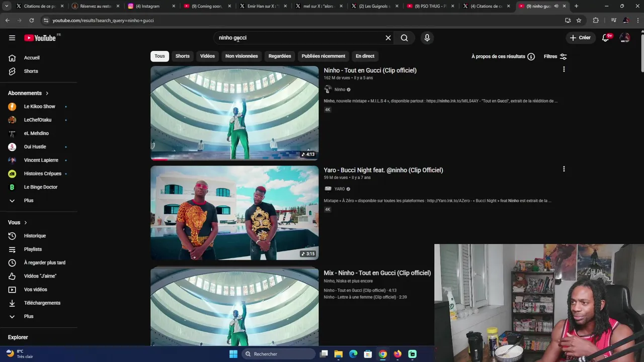
Task: Click title Ninho - Tout en Gucci (Clip officiel)
Action: (x=370, y=70)
